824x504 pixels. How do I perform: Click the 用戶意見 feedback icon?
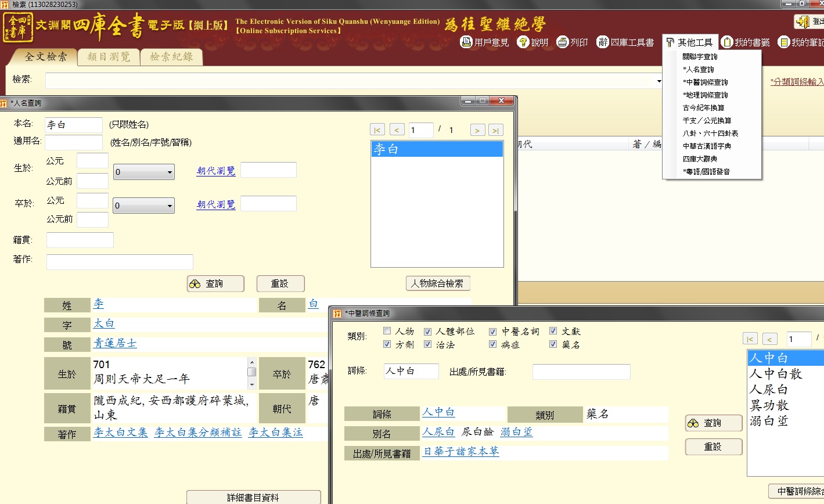coord(466,42)
